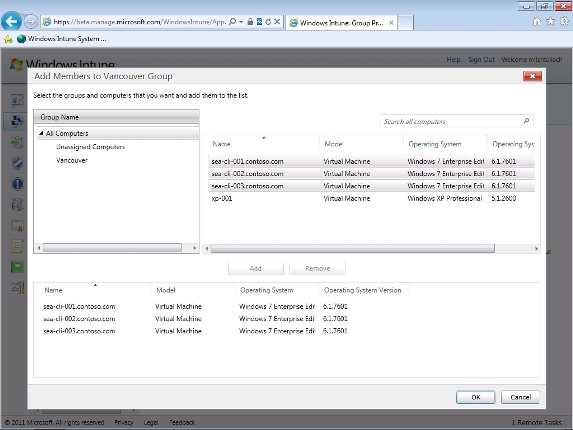Open Software icon in Intune sidebar
Screen dimensions: 573x430
tap(17, 205)
